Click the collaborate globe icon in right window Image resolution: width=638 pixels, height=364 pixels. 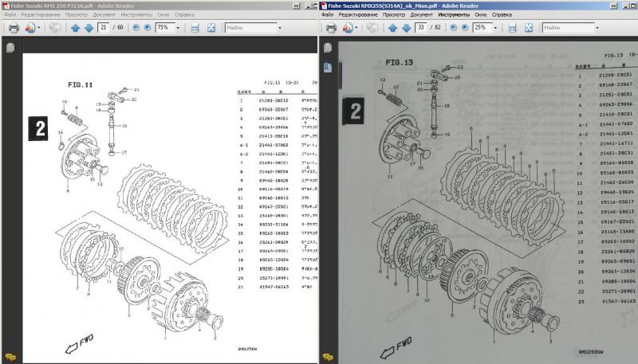click(372, 28)
